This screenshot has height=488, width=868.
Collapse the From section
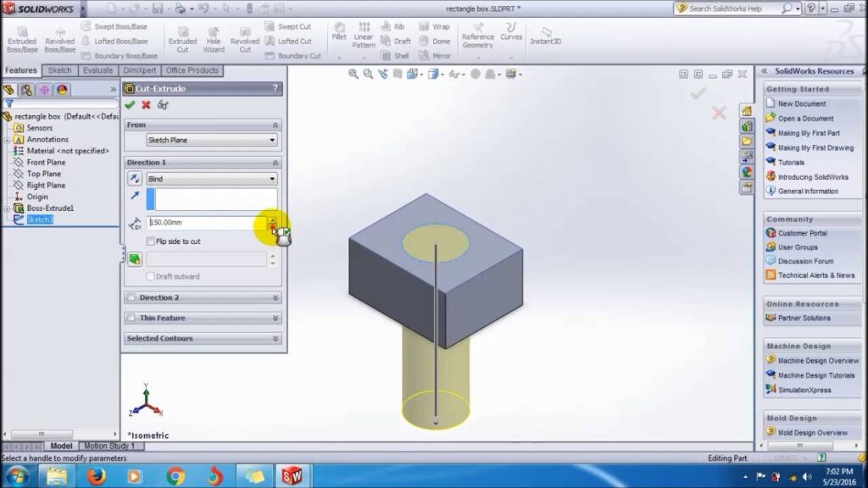pos(275,125)
